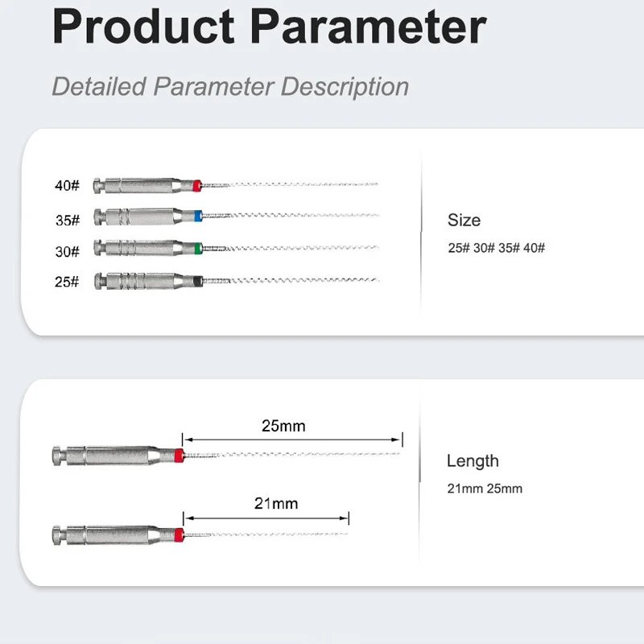The image size is (644, 644).
Task: Click the red band on the 21mm-length file
Action: [179, 534]
